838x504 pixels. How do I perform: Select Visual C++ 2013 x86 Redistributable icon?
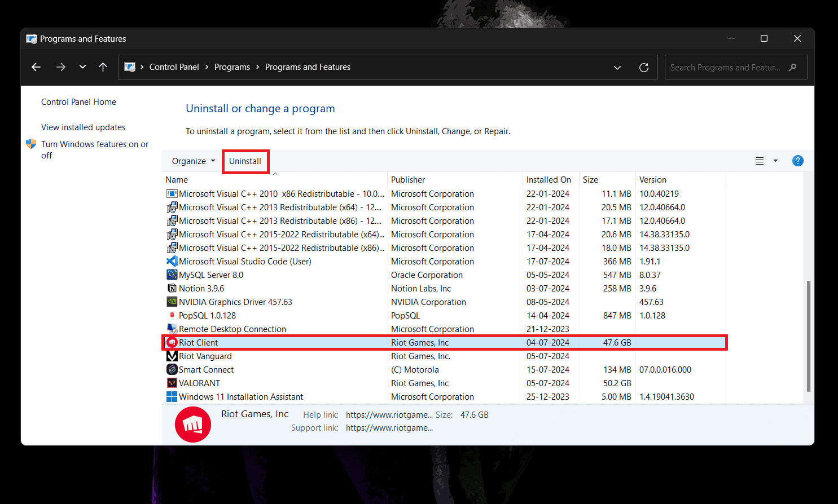(172, 221)
